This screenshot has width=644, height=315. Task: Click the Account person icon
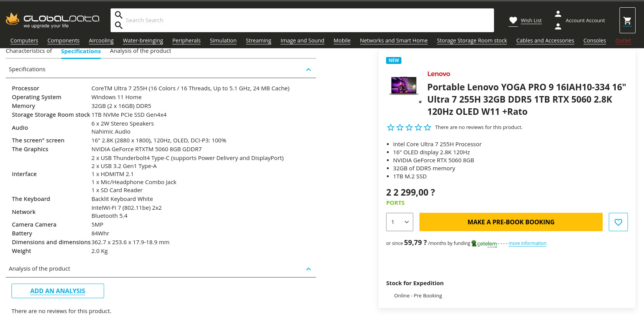click(x=558, y=14)
